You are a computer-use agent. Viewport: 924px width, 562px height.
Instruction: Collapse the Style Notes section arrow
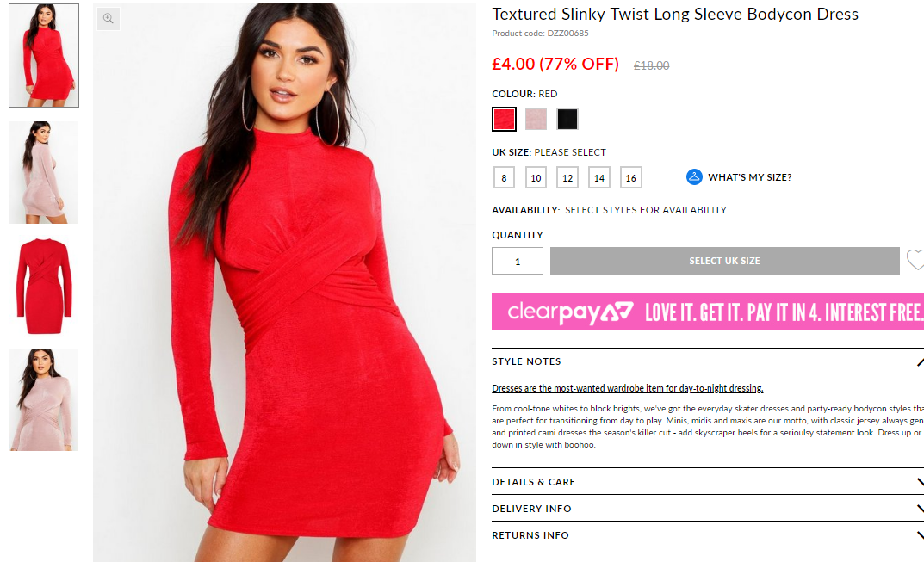[x=920, y=361]
